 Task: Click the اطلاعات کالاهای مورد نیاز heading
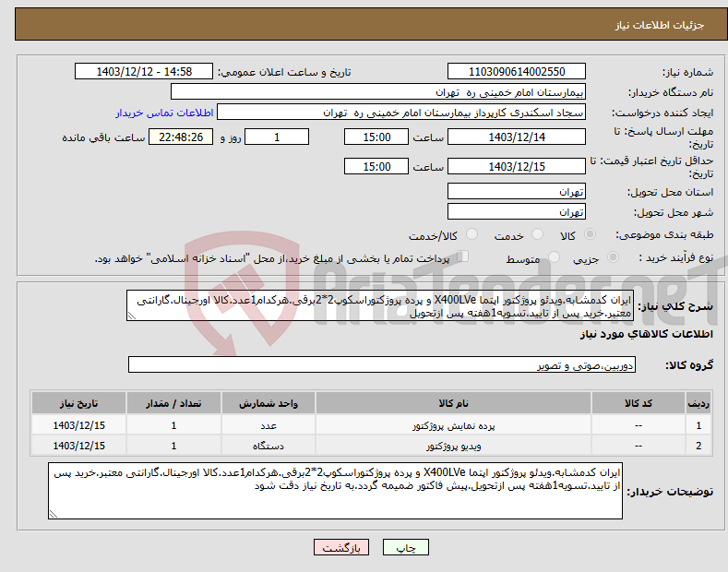click(x=646, y=334)
